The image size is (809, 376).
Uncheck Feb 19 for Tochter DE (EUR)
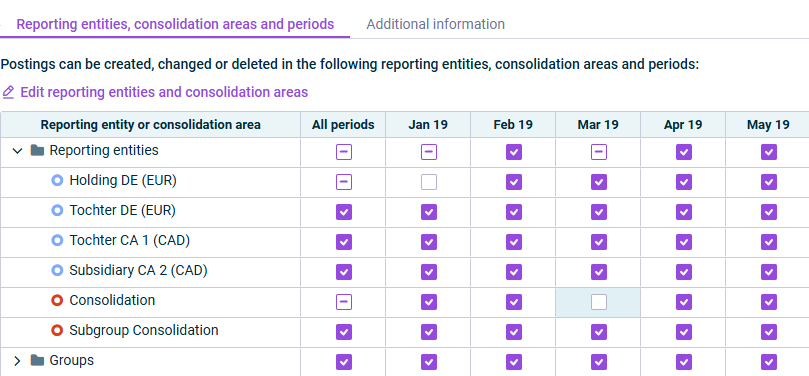(x=514, y=212)
